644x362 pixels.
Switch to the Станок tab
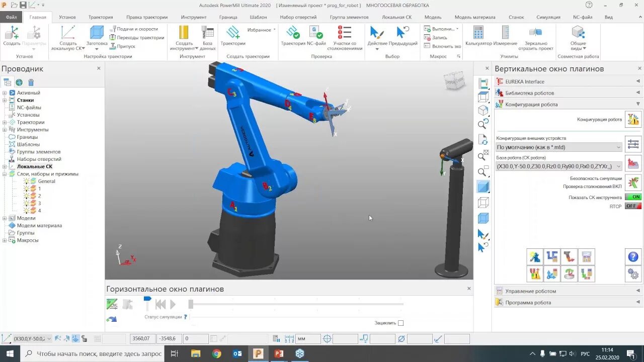click(516, 17)
